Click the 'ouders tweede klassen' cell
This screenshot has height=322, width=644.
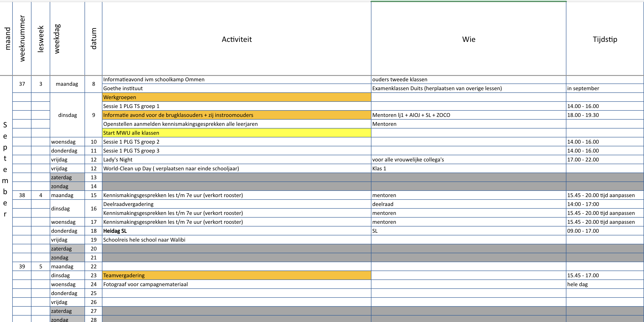coord(468,79)
